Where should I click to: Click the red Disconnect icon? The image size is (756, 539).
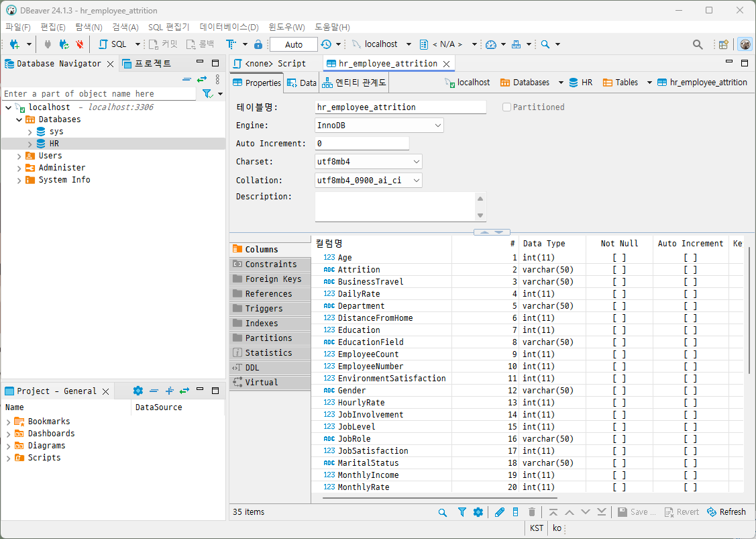pos(80,44)
